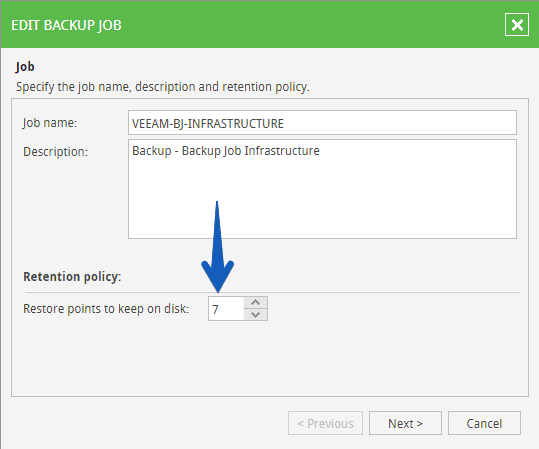Screen dimensions: 539x449
Task: Close the Edit Backup Job dialog
Action: pos(517,25)
